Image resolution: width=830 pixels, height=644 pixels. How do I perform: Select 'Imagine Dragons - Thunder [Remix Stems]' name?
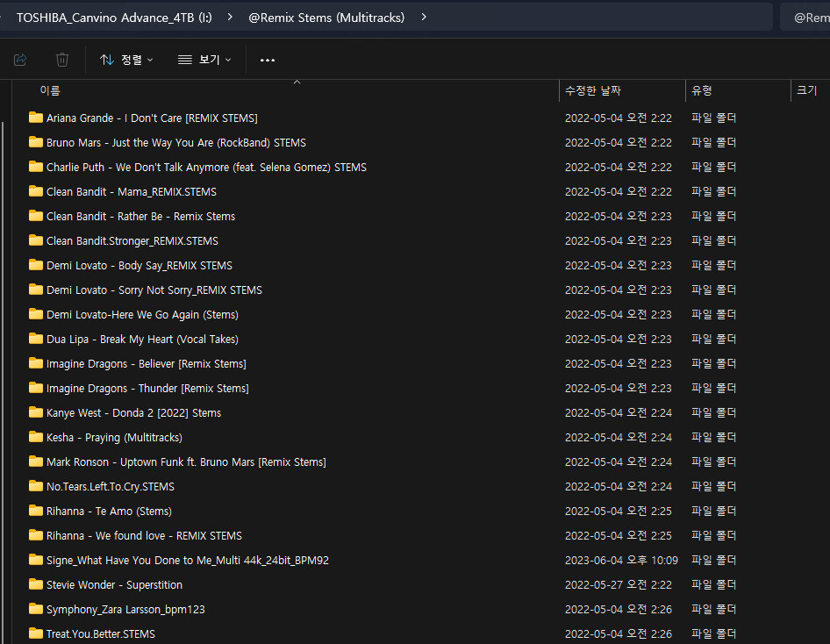coord(147,389)
